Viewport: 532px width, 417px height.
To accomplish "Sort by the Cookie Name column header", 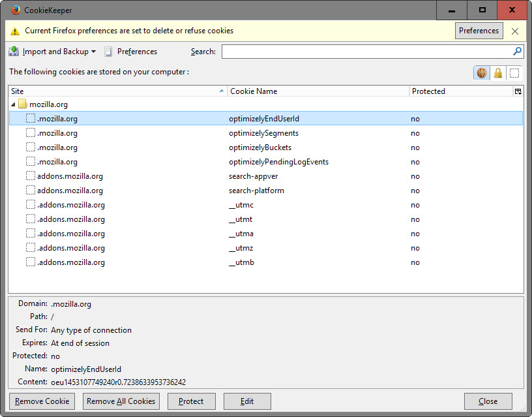I will 318,91.
